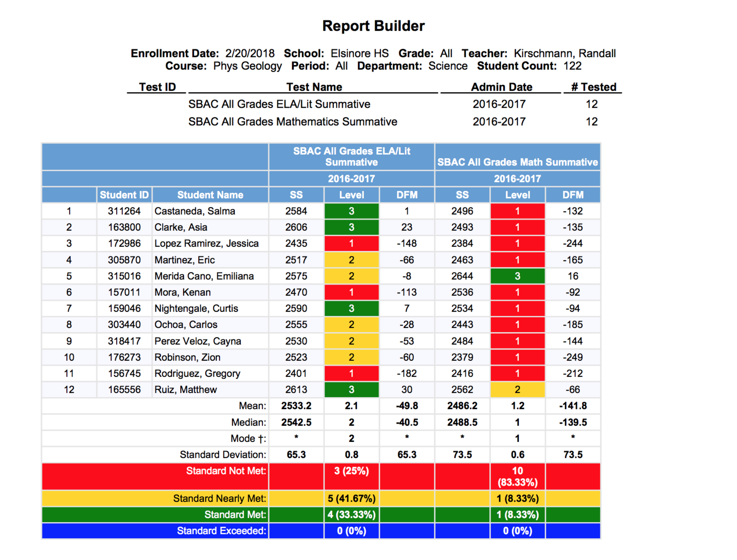Viewport: 737px width, 560px height.
Task: Select the SBAC All Grades ELA/Lit Summative test row
Action: coord(279,104)
